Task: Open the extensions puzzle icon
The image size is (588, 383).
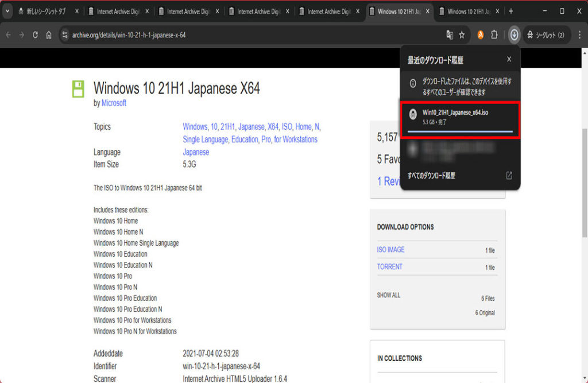Action: [x=494, y=35]
